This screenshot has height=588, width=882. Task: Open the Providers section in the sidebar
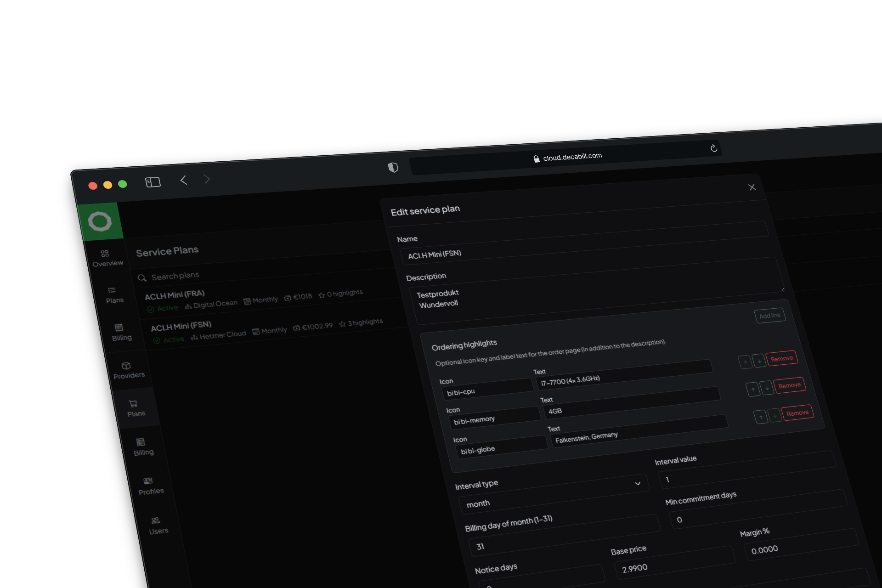(129, 370)
